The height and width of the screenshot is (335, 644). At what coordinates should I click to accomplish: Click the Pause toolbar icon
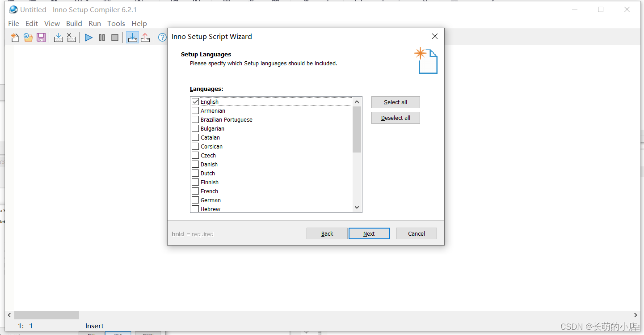click(x=102, y=38)
